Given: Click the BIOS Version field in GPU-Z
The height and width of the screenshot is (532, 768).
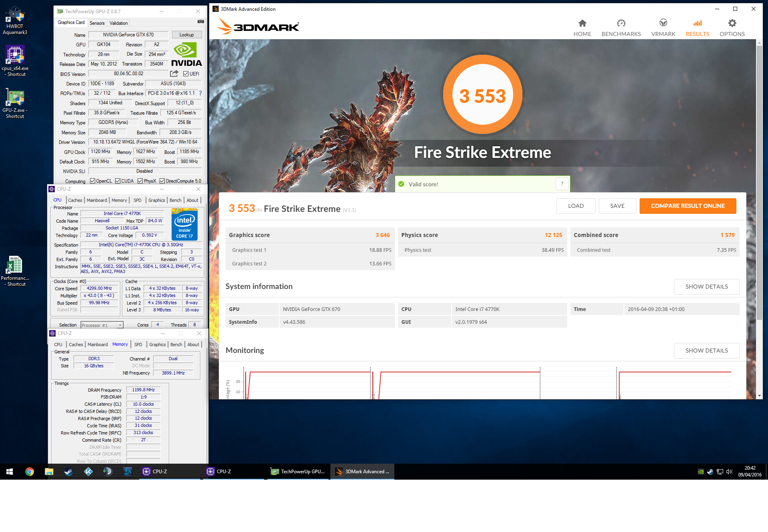Looking at the screenshot, I should click(128, 74).
